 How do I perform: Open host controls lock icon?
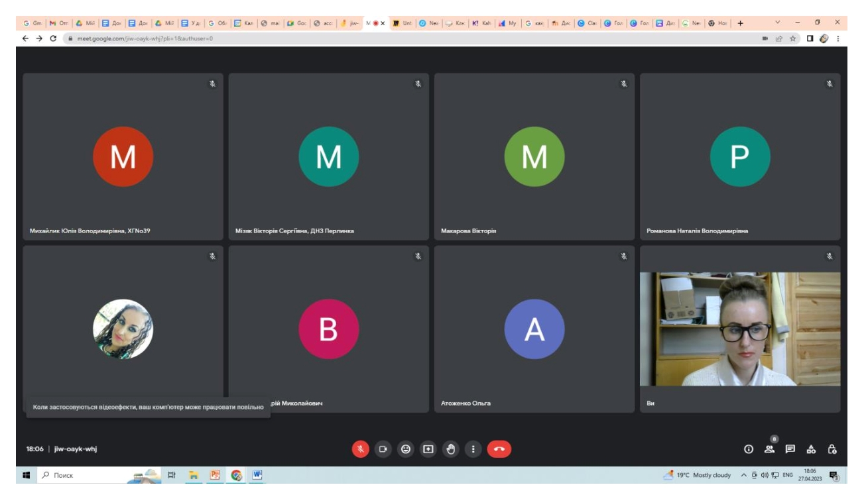[832, 449]
